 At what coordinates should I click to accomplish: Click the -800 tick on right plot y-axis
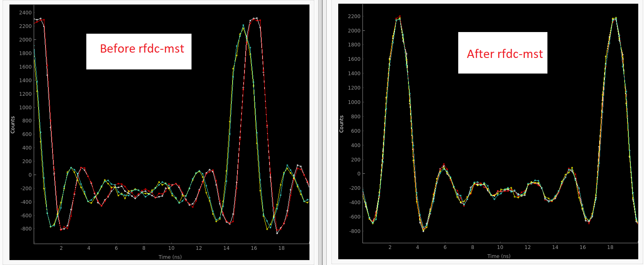(354, 231)
